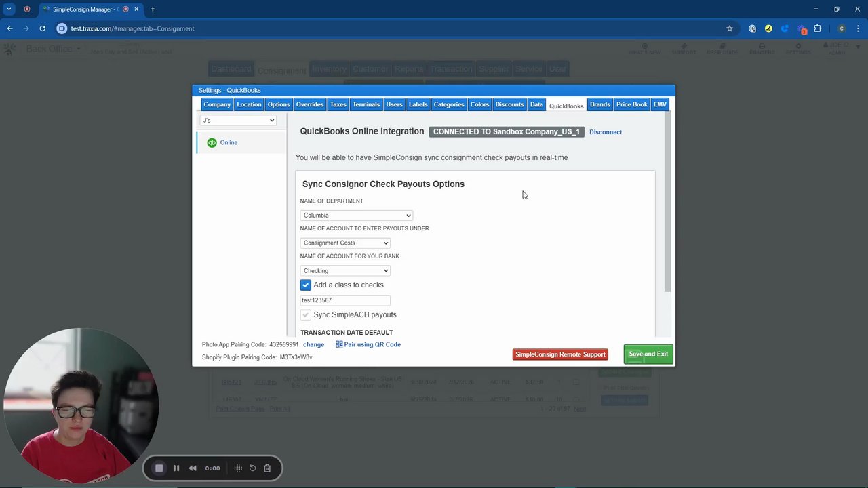Open the Options settings tab
The image size is (868, 488).
tap(279, 104)
